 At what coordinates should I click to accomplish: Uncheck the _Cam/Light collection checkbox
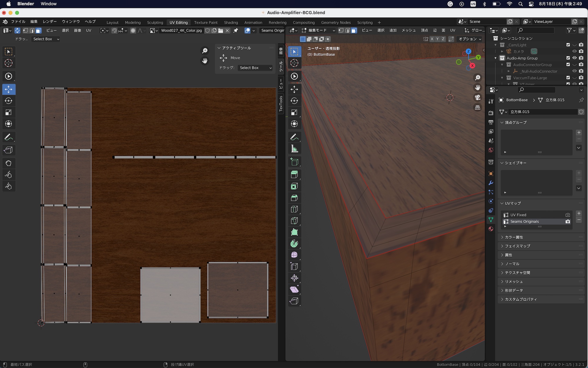(568, 45)
